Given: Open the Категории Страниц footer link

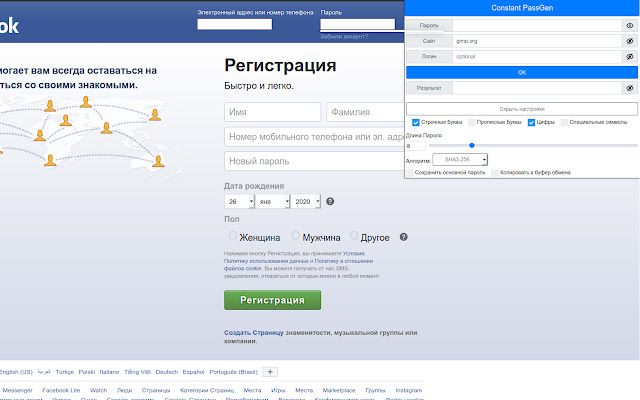Looking at the screenshot, I should (207, 390).
